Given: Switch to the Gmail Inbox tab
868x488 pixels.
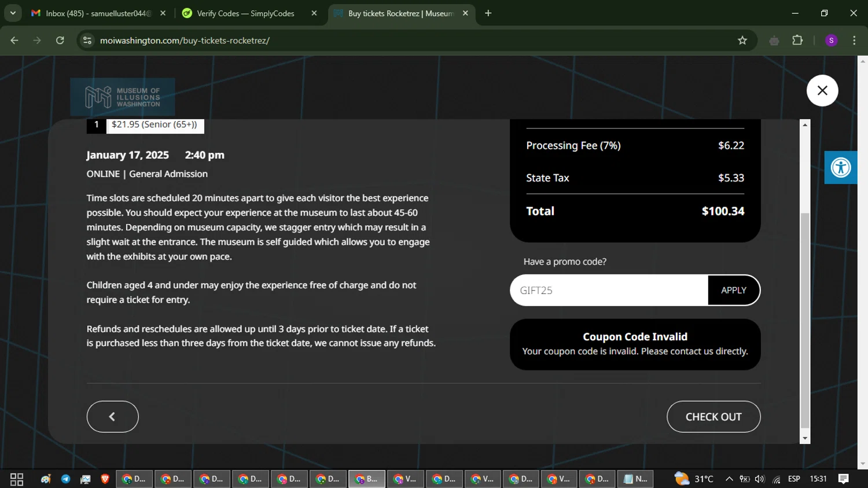Looking at the screenshot, I should [x=98, y=13].
